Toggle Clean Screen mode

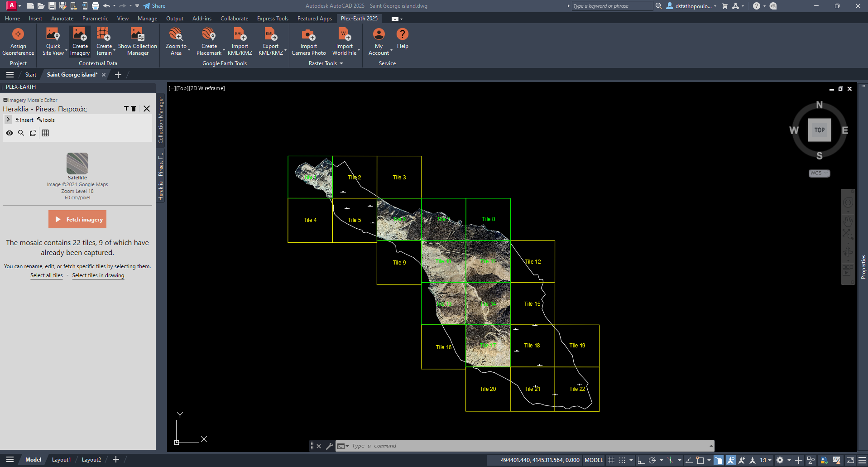tap(850, 460)
